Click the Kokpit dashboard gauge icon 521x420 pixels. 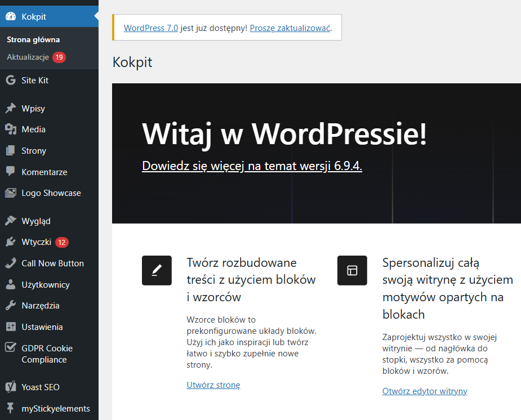point(11,16)
